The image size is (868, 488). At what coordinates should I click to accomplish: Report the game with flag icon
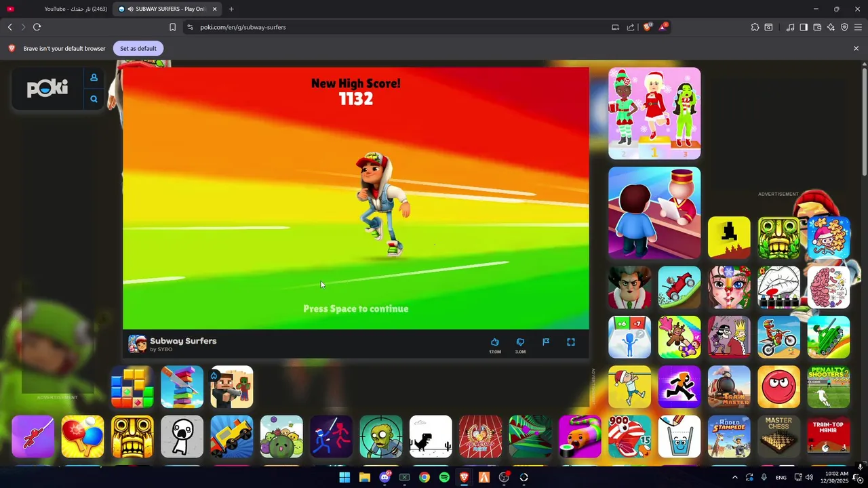(x=546, y=342)
